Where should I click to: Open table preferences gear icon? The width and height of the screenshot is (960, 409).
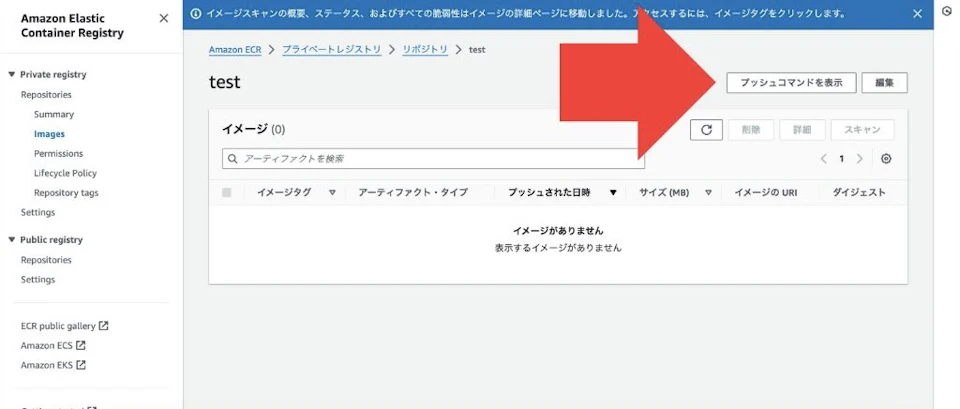tap(886, 159)
